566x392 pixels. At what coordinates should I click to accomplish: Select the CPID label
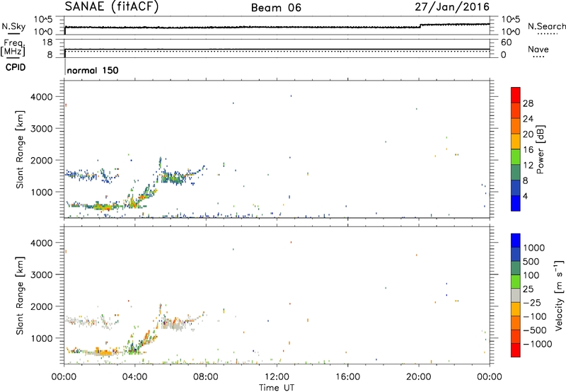16,67
